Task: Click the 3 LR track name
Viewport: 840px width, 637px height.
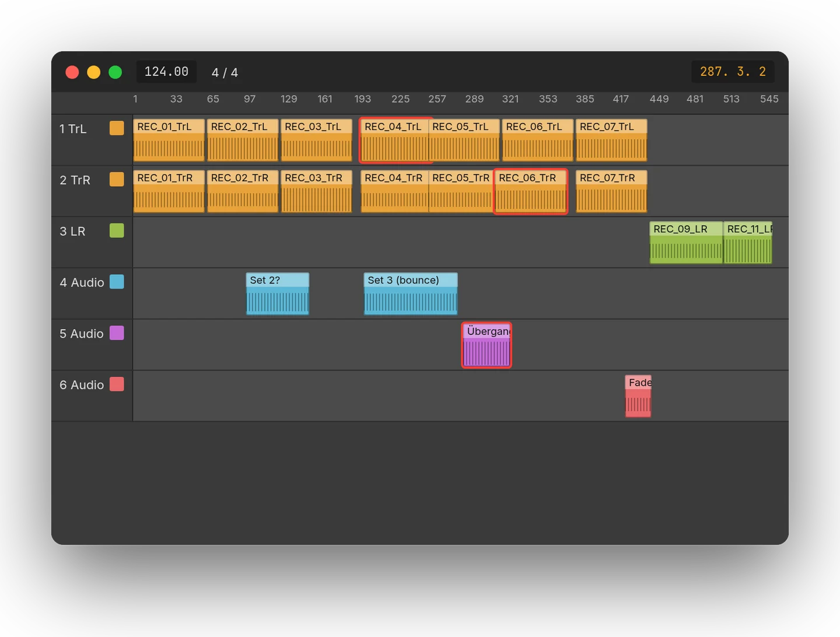Action: pos(72,232)
